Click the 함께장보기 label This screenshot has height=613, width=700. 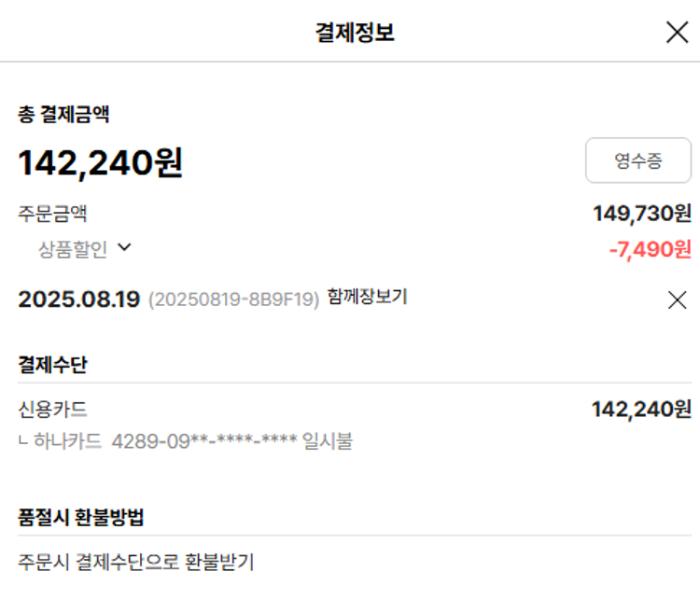(367, 298)
